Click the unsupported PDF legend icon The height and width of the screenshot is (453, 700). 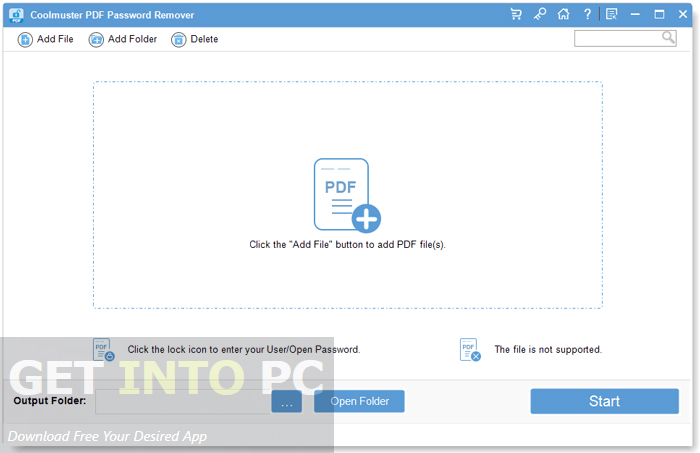coord(470,349)
